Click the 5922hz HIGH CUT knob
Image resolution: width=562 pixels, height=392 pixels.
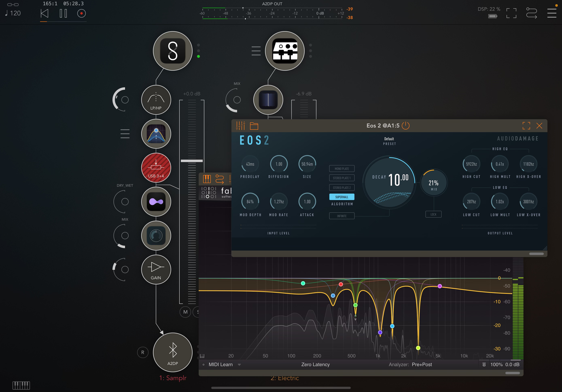pyautogui.click(x=471, y=164)
